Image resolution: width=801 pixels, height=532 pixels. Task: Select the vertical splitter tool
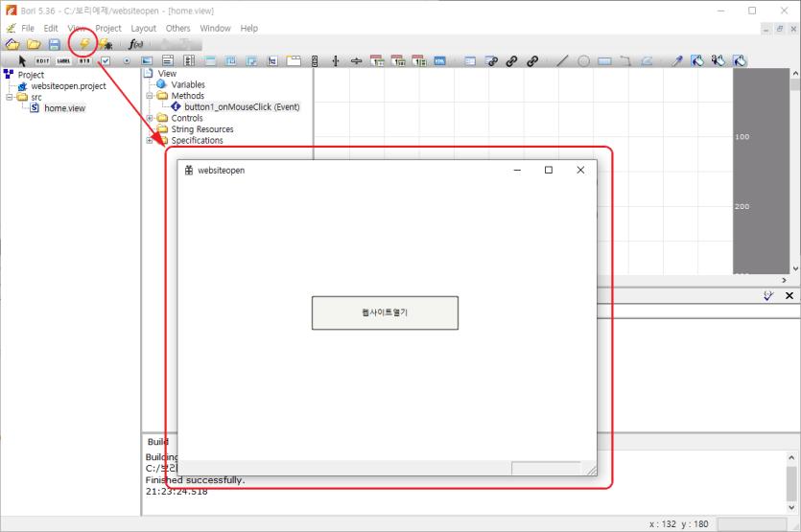pyautogui.click(x=336, y=60)
